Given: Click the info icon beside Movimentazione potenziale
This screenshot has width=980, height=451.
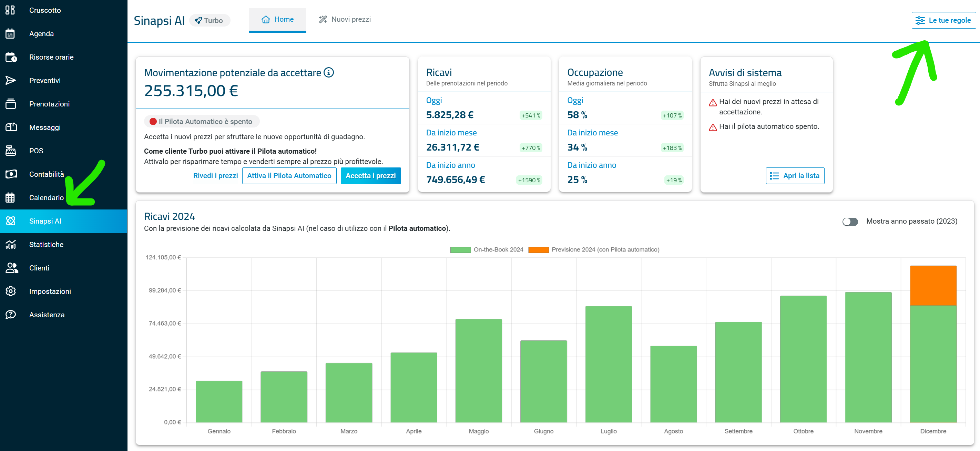Looking at the screenshot, I should point(329,72).
